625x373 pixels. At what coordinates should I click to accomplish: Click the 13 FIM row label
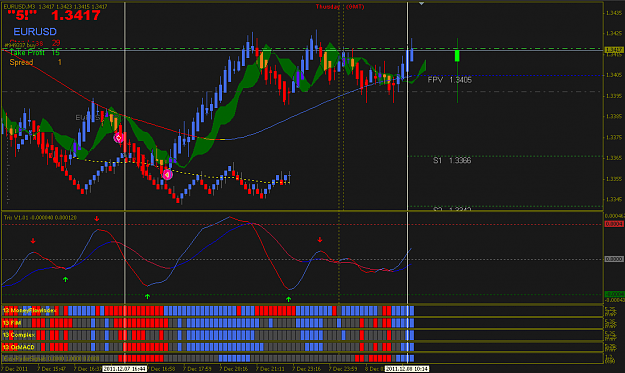(x=12, y=323)
